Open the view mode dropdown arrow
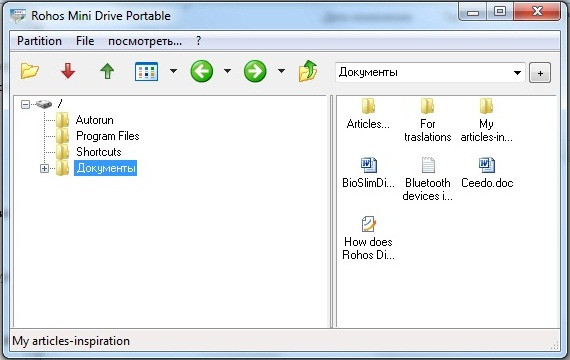 pyautogui.click(x=173, y=71)
